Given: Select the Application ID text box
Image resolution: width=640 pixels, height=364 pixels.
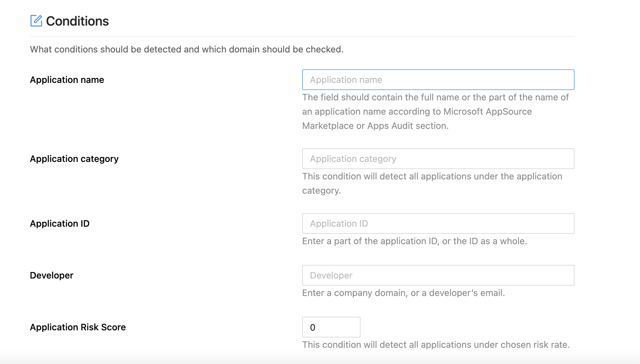Looking at the screenshot, I should (x=438, y=223).
